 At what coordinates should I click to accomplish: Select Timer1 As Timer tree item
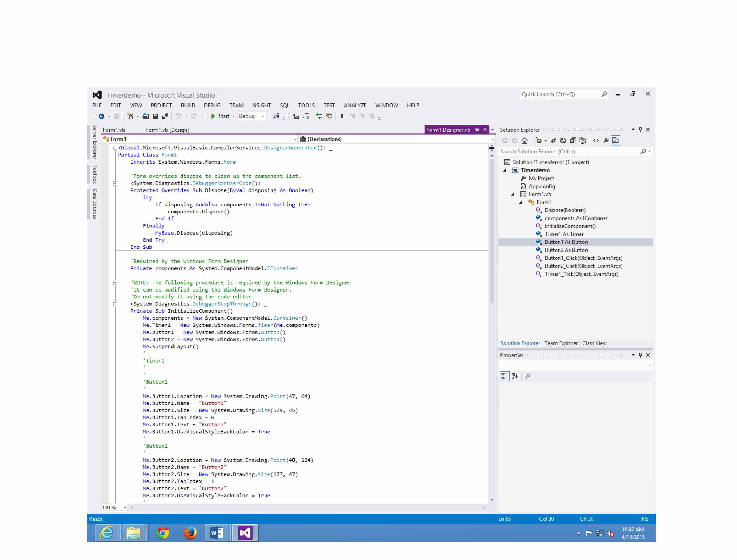click(x=564, y=234)
